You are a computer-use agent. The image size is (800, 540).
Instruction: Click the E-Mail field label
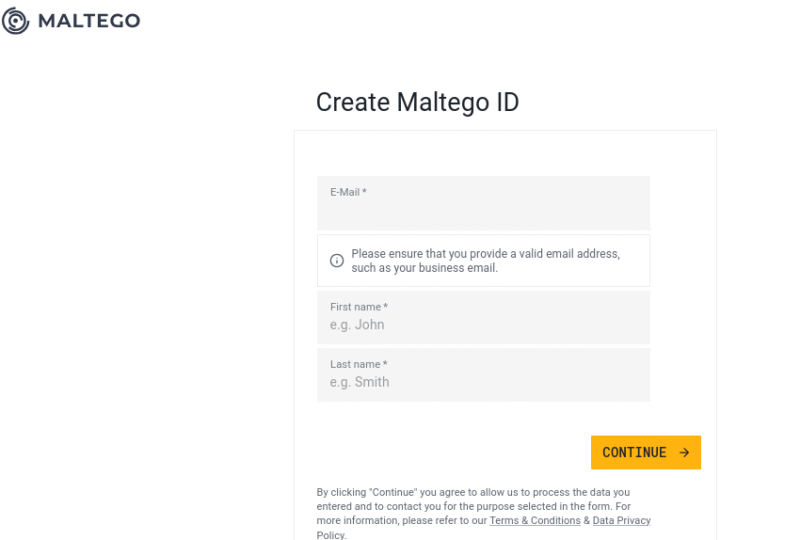point(348,192)
